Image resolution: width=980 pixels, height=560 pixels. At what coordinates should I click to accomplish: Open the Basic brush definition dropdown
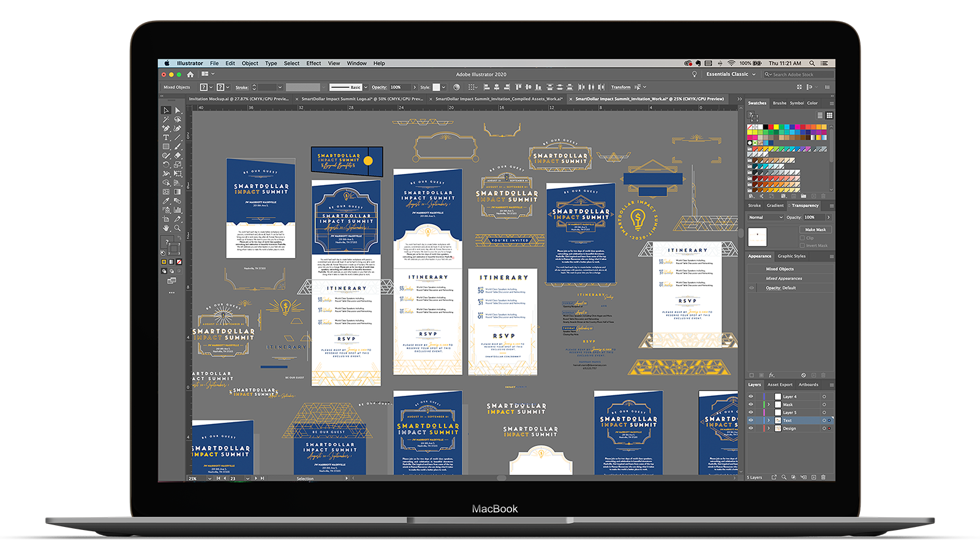(366, 87)
